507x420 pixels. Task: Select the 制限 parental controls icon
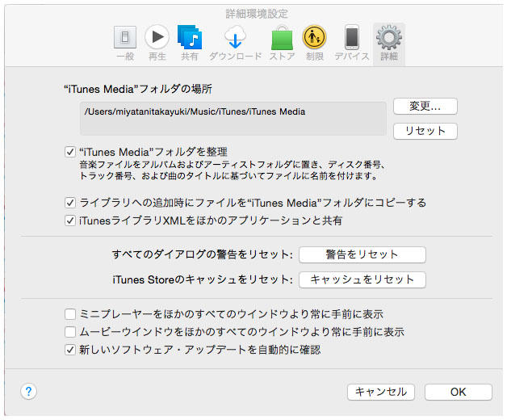pos(315,38)
